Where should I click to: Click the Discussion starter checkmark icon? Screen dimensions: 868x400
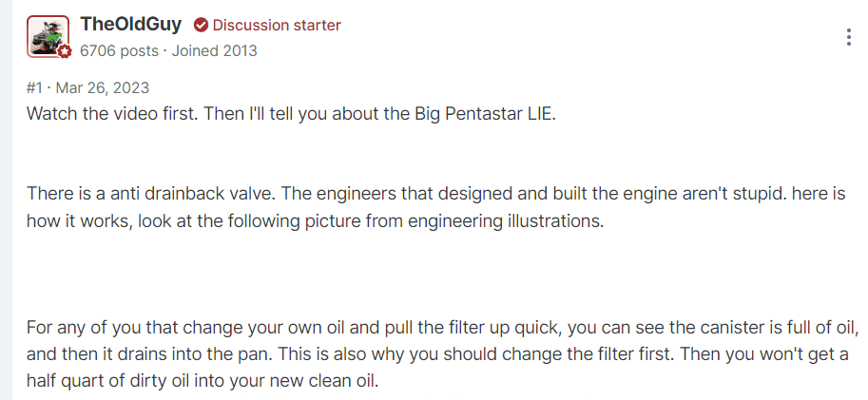click(x=201, y=25)
